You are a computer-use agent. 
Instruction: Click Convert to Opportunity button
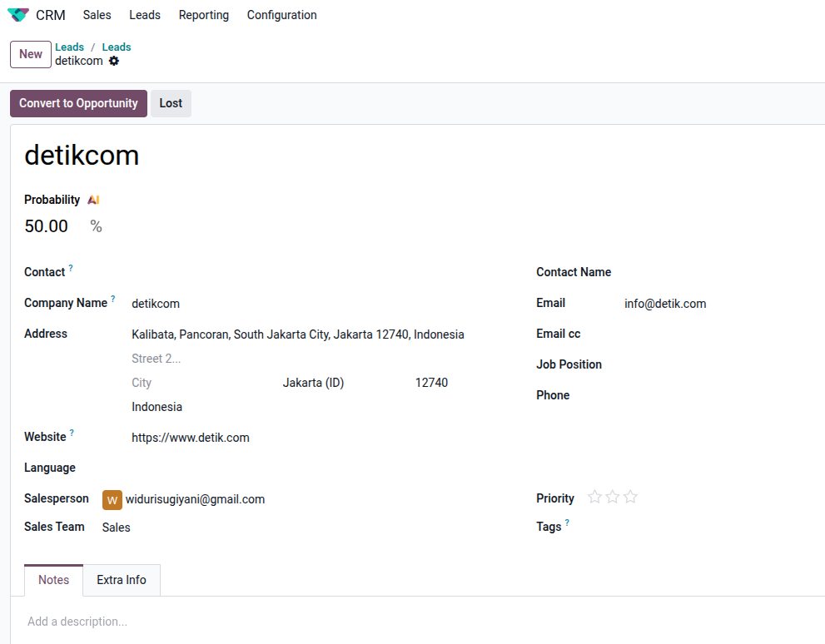coord(78,103)
